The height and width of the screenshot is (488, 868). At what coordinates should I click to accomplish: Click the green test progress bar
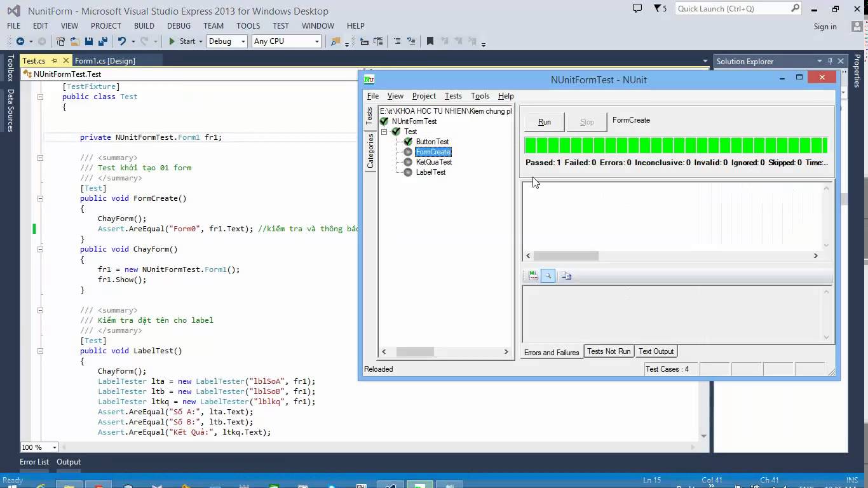[x=676, y=146]
